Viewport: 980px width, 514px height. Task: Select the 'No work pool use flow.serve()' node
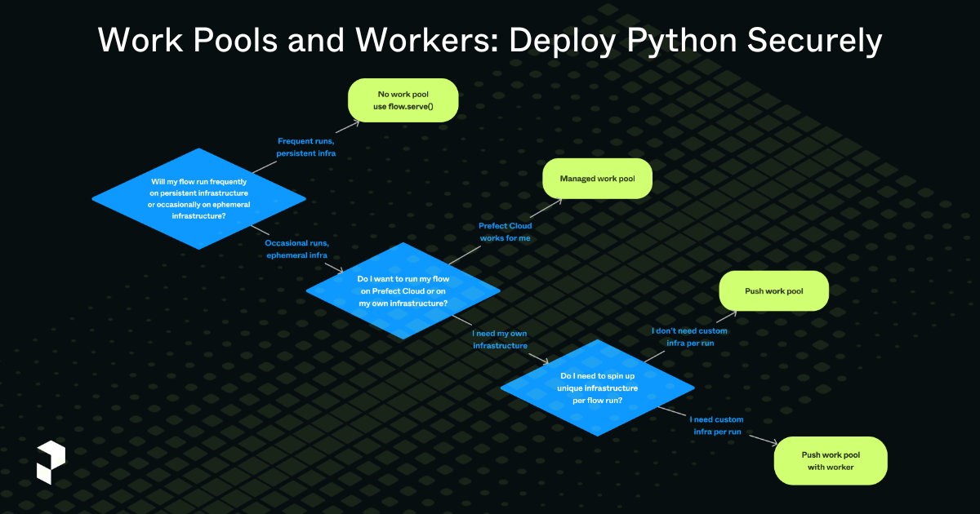click(x=403, y=100)
